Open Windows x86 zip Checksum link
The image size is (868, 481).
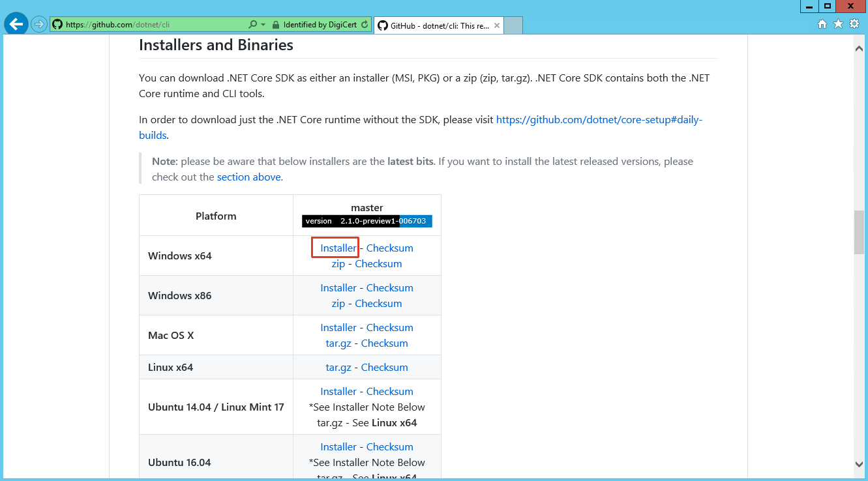pos(378,303)
